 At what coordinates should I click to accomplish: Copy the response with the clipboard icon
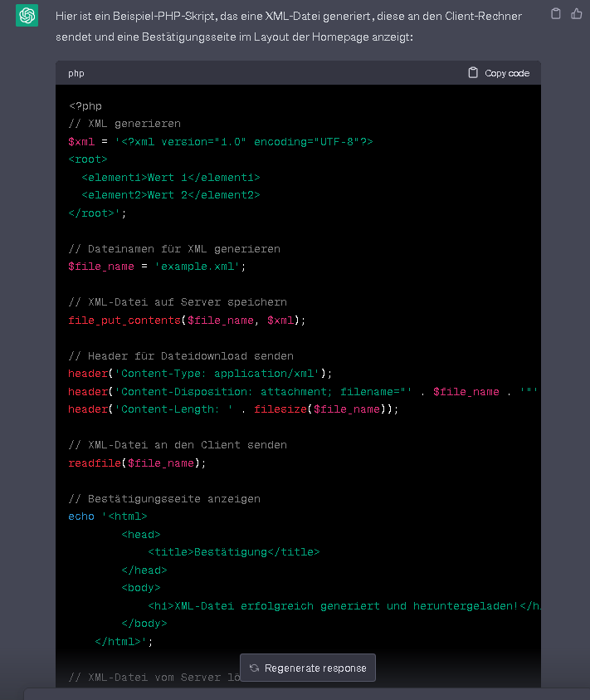(556, 13)
